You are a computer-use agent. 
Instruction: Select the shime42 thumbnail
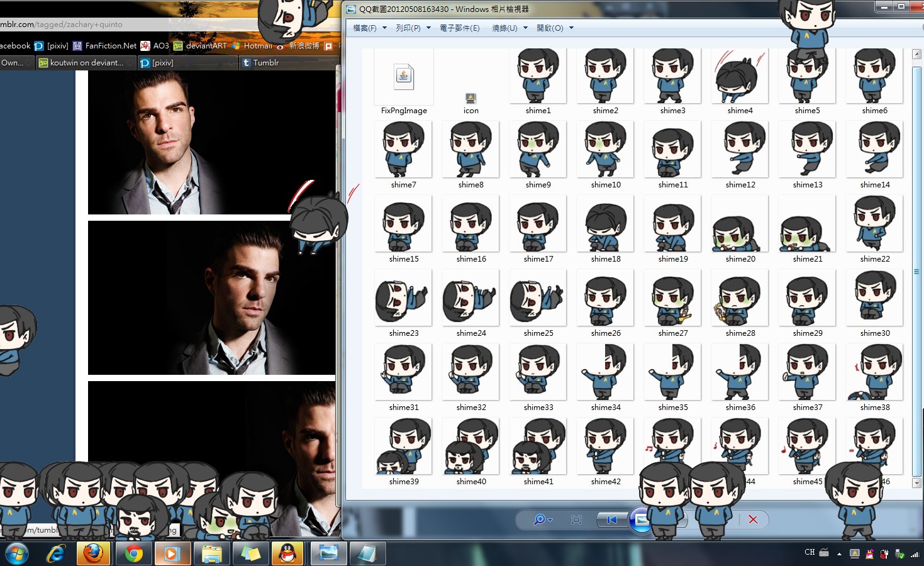(x=605, y=447)
